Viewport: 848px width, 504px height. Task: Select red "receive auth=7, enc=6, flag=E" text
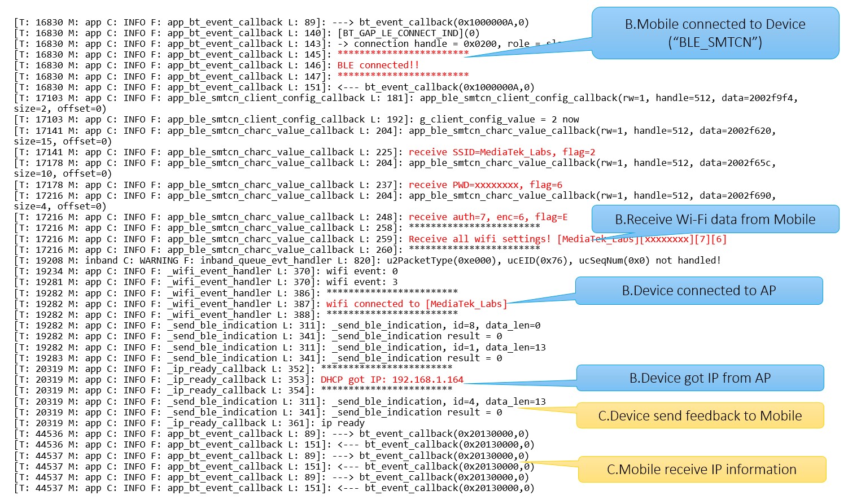(x=488, y=217)
